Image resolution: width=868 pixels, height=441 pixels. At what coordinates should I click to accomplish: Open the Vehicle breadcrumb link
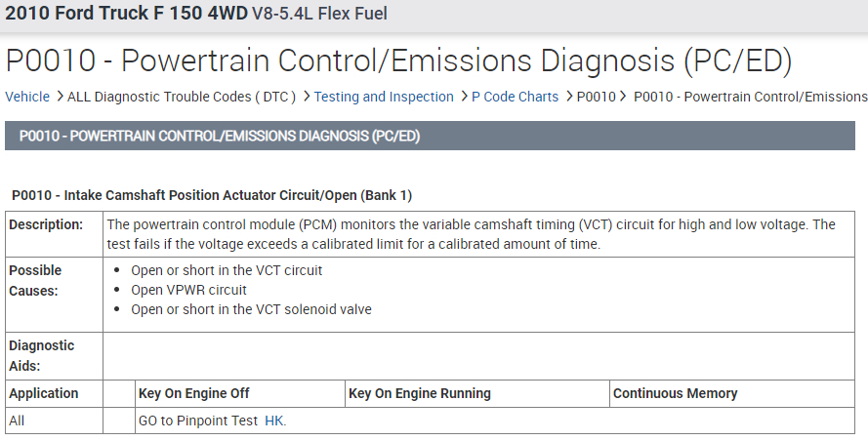[x=27, y=97]
